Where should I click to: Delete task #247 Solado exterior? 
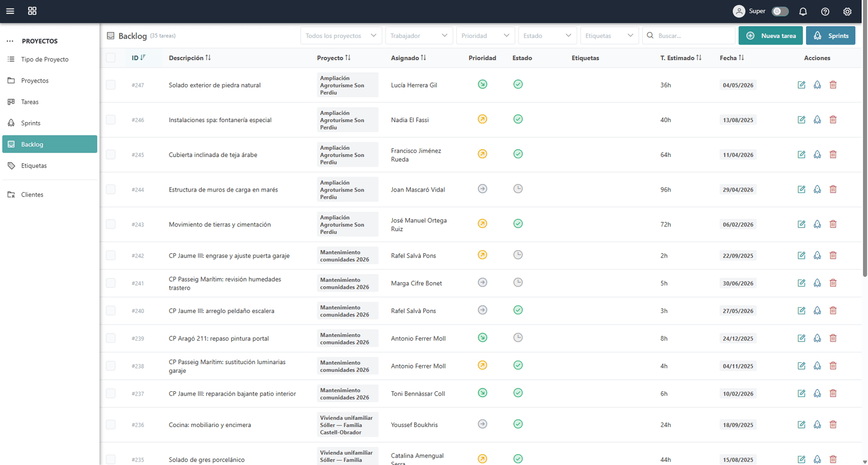(833, 85)
